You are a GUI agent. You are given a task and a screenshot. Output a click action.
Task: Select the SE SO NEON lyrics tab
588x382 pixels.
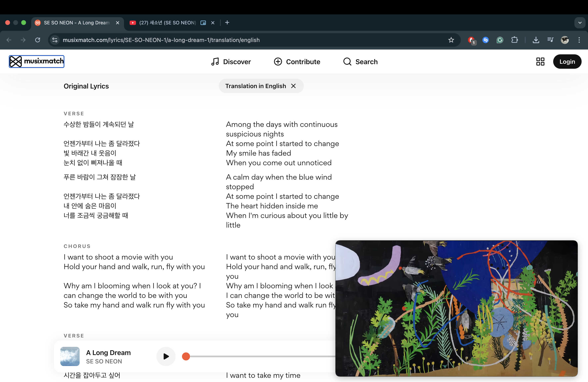click(x=74, y=23)
